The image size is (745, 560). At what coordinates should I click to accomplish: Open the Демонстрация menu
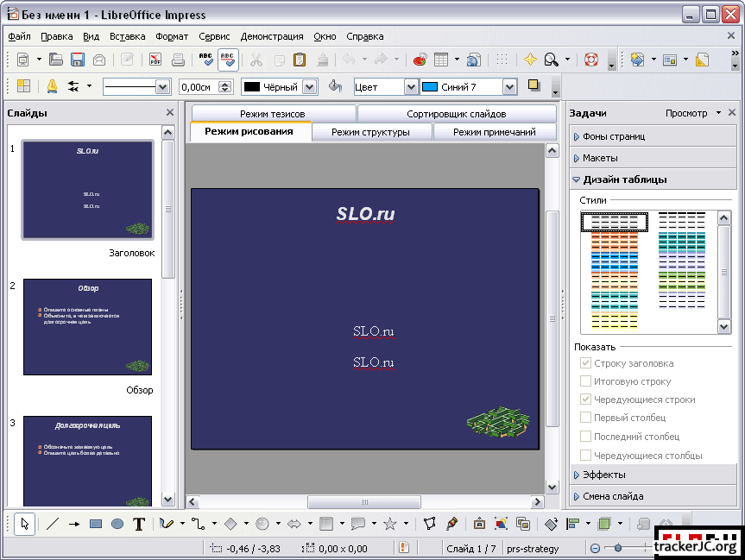click(x=272, y=36)
